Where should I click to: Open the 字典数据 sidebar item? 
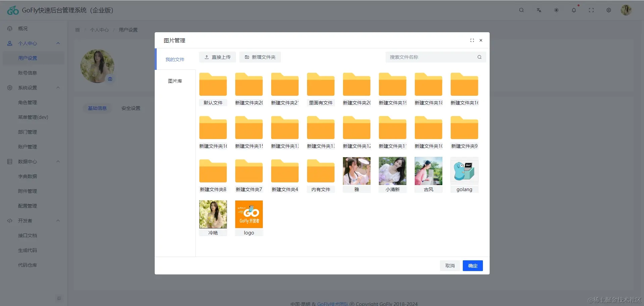34,176
